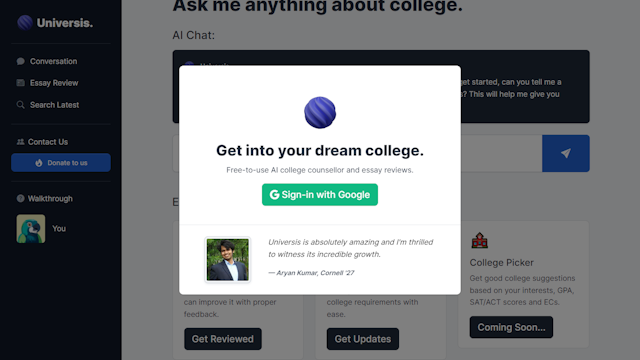Send message with paper plane button

[566, 153]
